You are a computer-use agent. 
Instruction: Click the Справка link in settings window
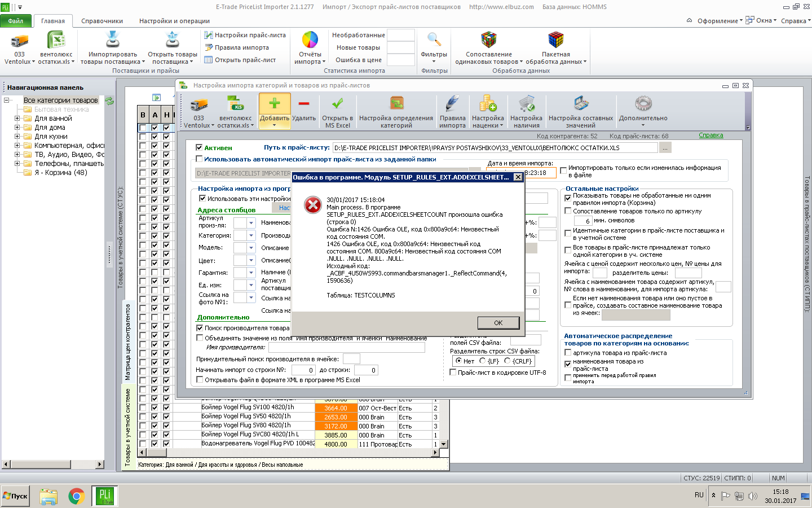(x=710, y=135)
